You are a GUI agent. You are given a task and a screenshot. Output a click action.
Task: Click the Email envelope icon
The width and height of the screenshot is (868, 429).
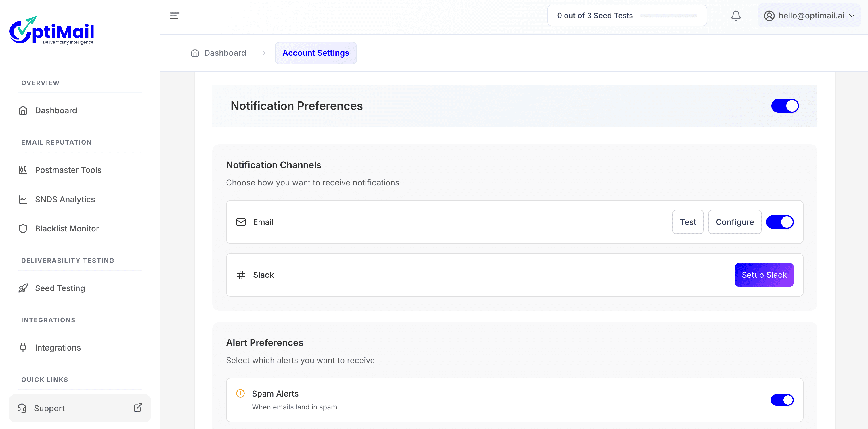point(241,222)
